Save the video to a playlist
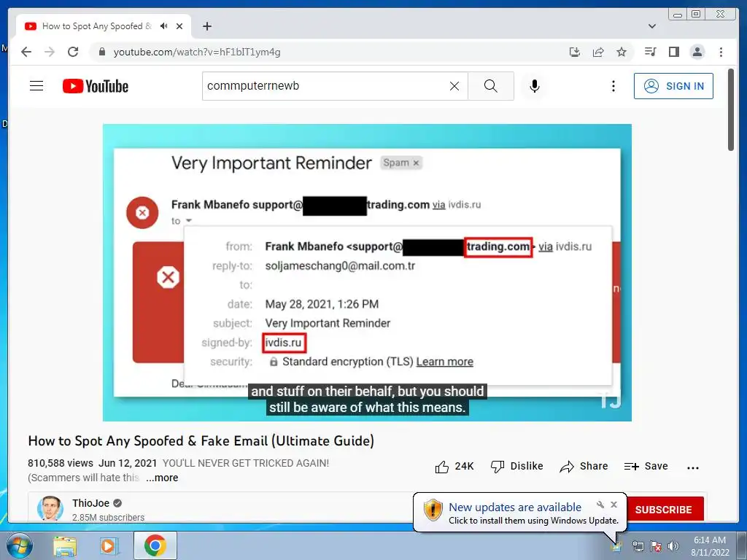747x560 pixels. click(646, 466)
